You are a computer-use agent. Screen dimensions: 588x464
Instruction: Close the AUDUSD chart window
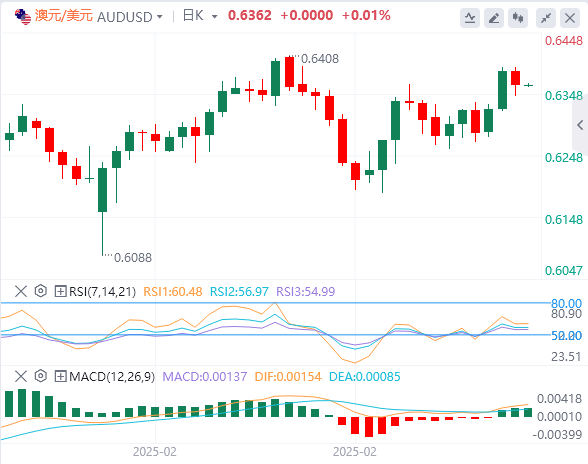(570, 18)
